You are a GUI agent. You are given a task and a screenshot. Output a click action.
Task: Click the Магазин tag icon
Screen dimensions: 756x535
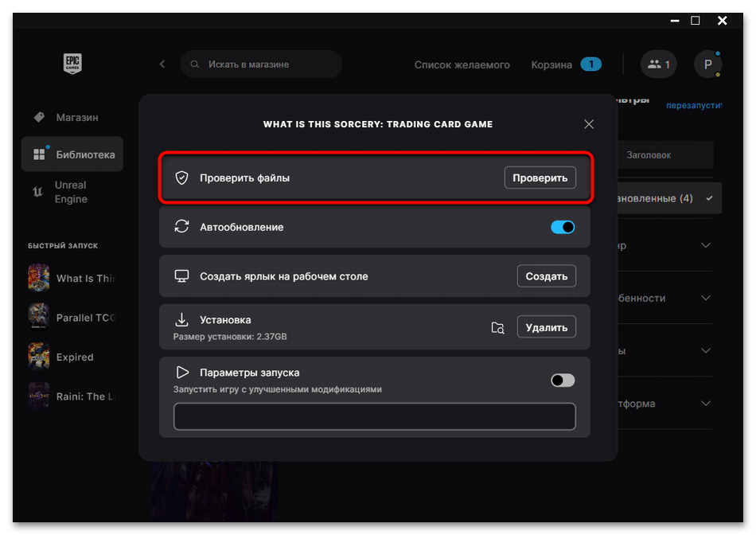point(39,117)
